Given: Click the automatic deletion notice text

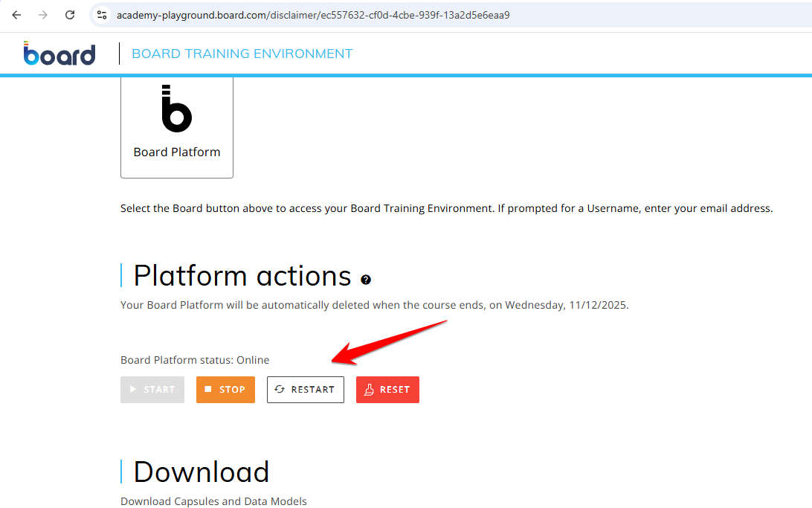Looking at the screenshot, I should point(375,305).
